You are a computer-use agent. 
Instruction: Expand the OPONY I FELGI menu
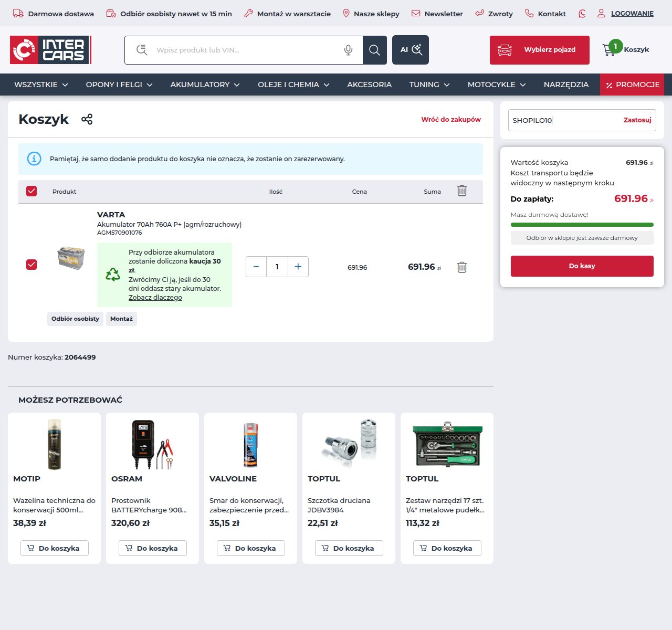click(119, 85)
